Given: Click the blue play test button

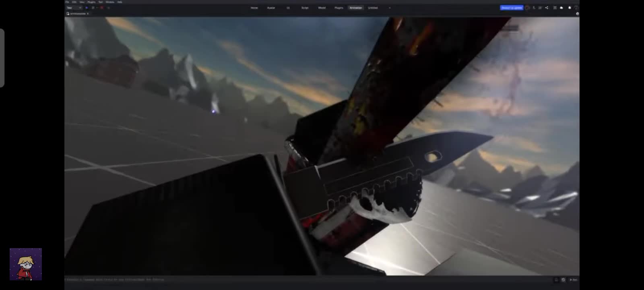Looking at the screenshot, I should (87, 8).
